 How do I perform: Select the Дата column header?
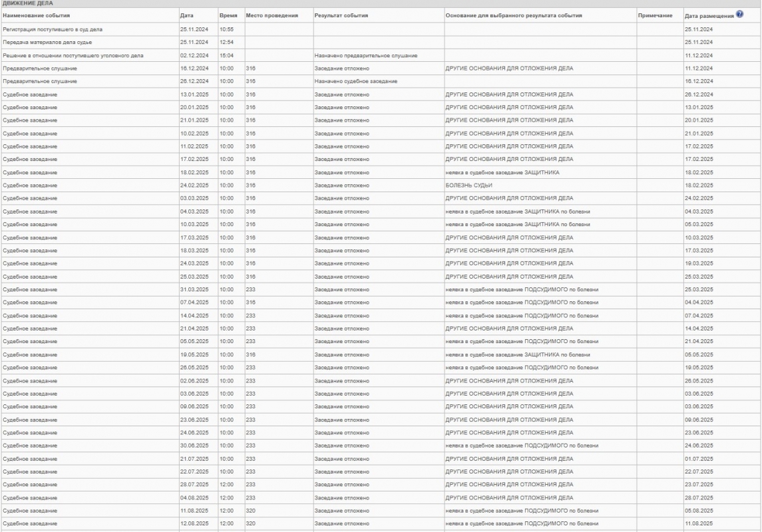pyautogui.click(x=186, y=15)
